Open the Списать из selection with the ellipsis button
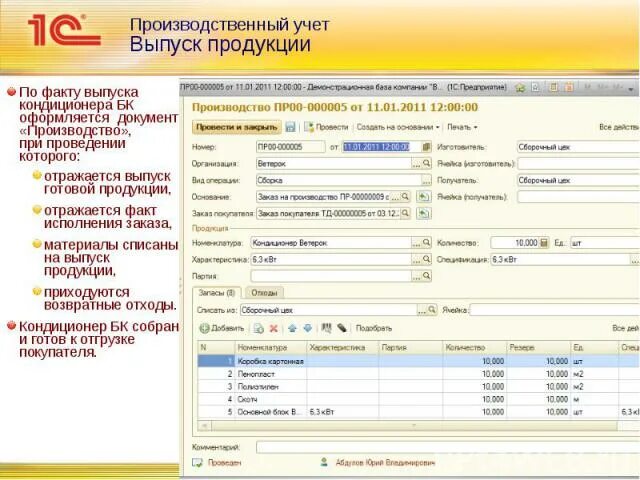This screenshot has width=640, height=480. point(422,310)
